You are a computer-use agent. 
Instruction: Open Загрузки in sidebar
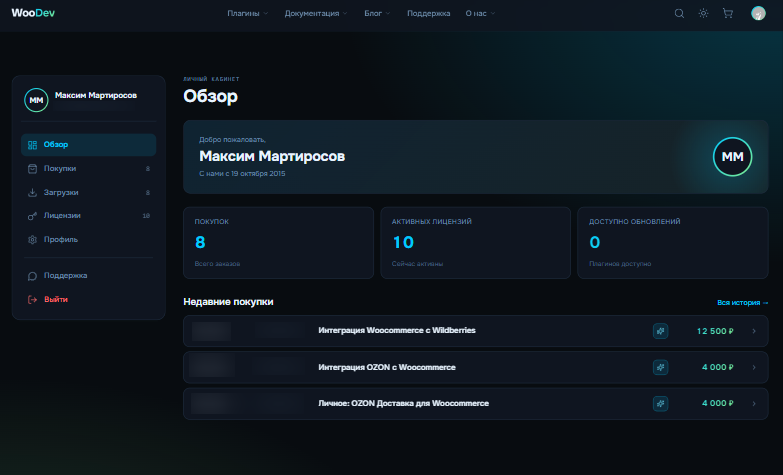[88, 192]
